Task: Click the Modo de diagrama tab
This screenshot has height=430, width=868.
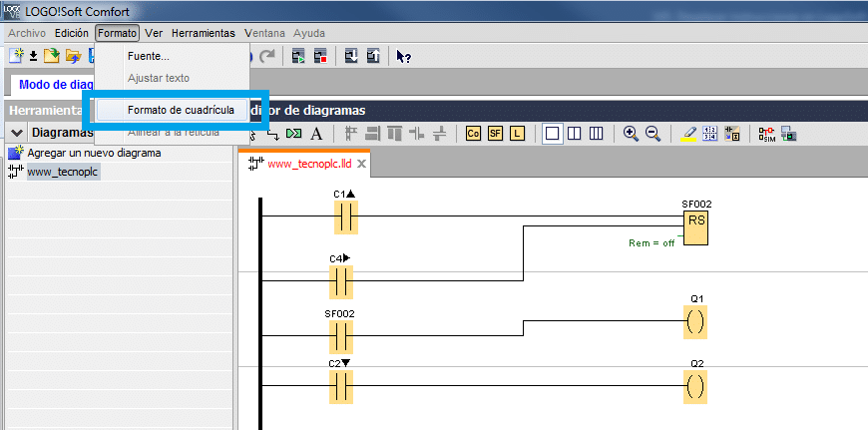Action: (54, 85)
